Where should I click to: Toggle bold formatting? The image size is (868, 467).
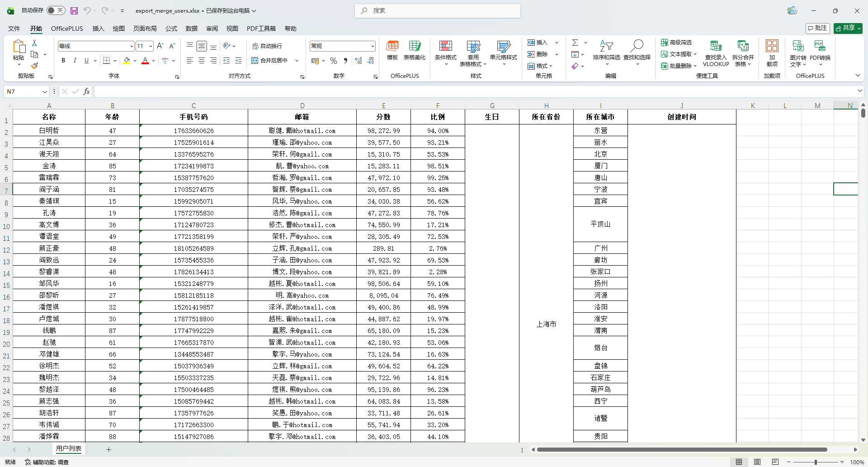click(63, 61)
